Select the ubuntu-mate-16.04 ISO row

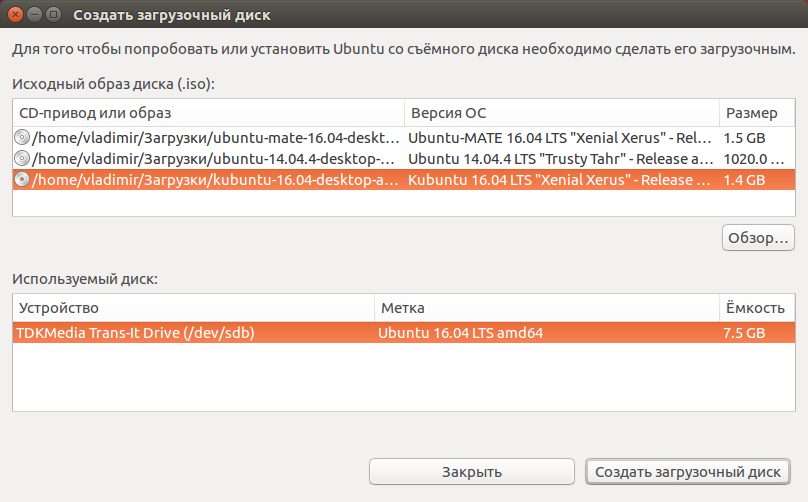click(404, 138)
